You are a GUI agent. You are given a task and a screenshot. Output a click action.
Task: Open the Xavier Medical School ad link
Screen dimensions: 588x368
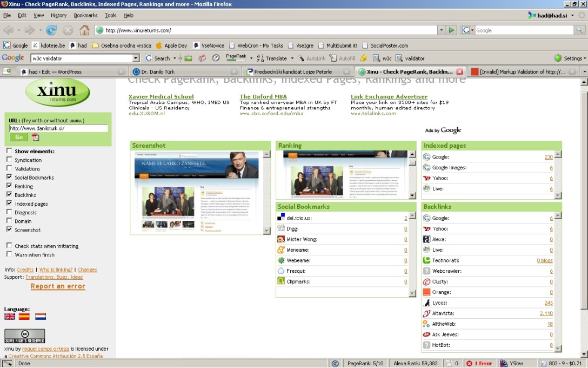pyautogui.click(x=161, y=96)
